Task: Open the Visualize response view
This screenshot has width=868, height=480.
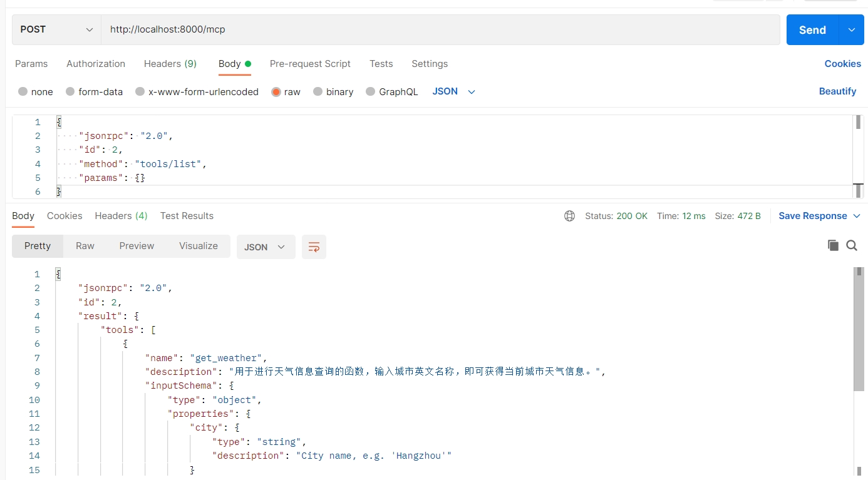Action: pyautogui.click(x=199, y=246)
